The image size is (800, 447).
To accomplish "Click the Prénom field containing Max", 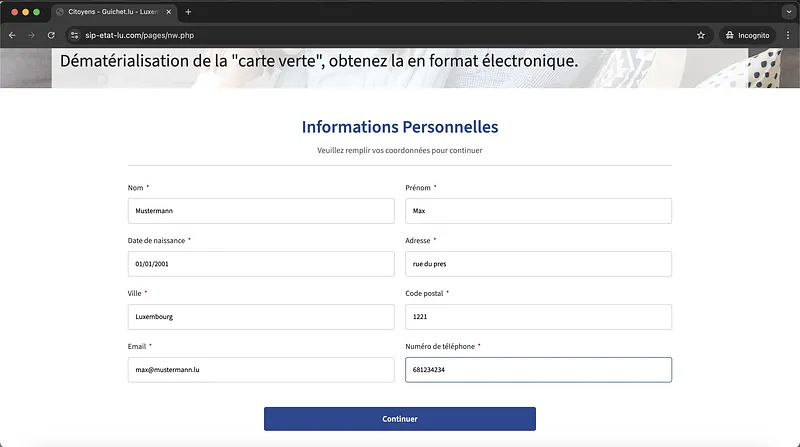I will click(x=538, y=211).
